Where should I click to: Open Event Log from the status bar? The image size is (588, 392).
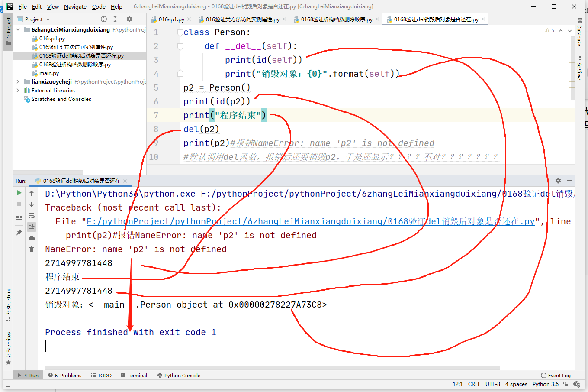[556, 376]
